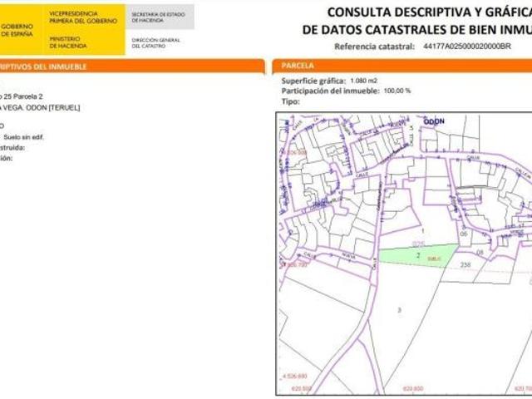
Task: Click parcel label 08 on the map
Action: click(480, 252)
